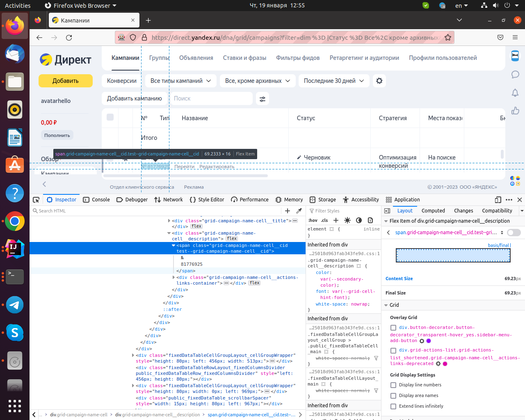Go back in browser history
The height and width of the screenshot is (420, 525).
tap(39, 37)
